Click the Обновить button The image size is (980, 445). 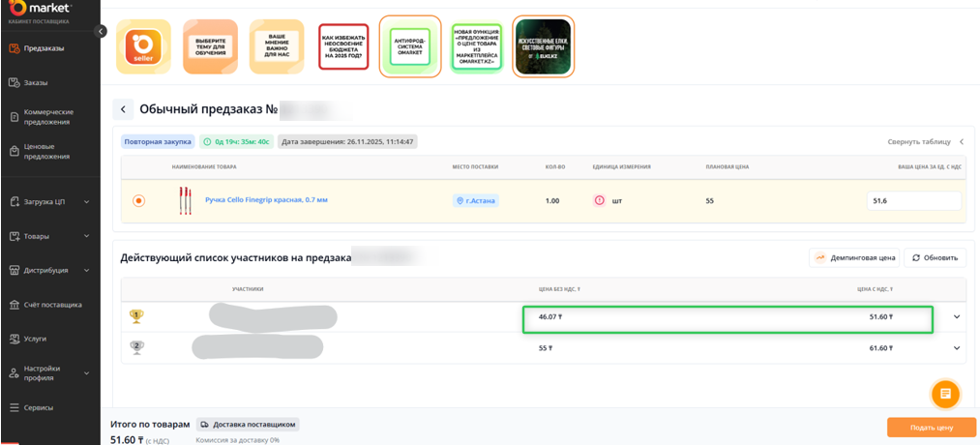(x=935, y=257)
